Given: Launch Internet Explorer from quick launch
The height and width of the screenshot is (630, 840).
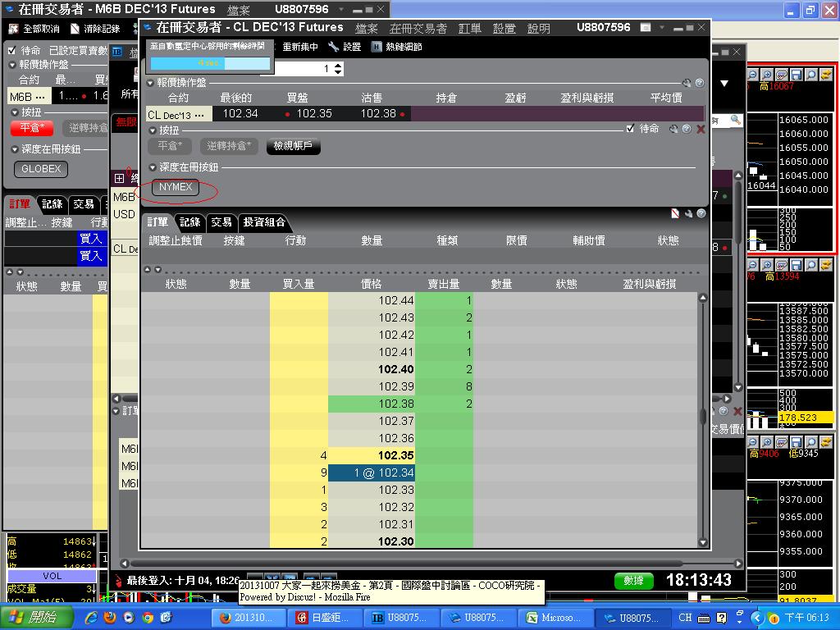Looking at the screenshot, I should point(91,618).
